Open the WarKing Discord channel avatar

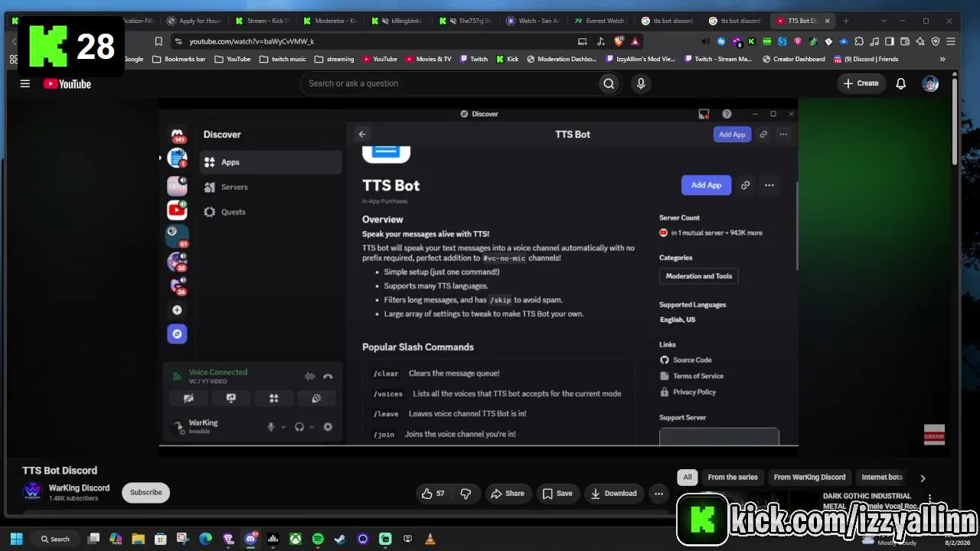32,491
